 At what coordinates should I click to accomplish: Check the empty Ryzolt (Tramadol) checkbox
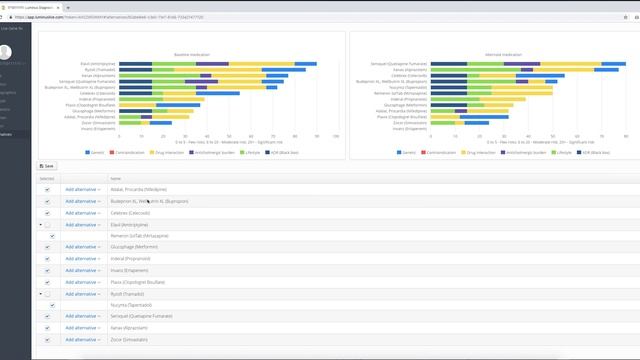click(x=47, y=294)
